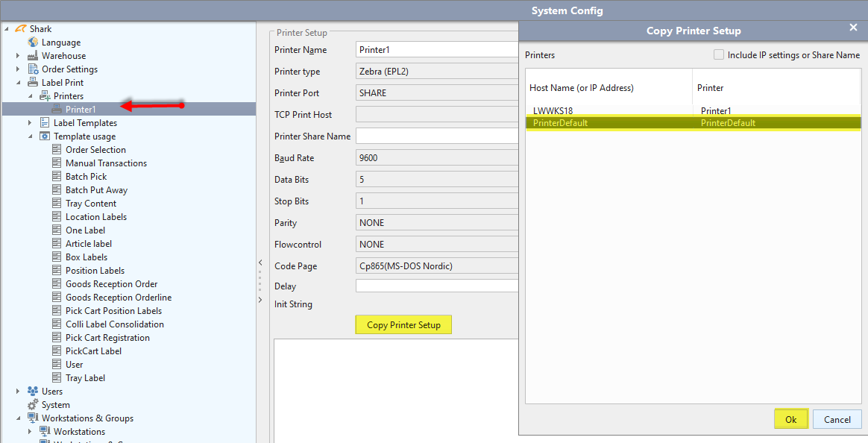Select the LWWKS18 row in Printers list
This screenshot has height=443, width=868.
pyautogui.click(x=693, y=110)
